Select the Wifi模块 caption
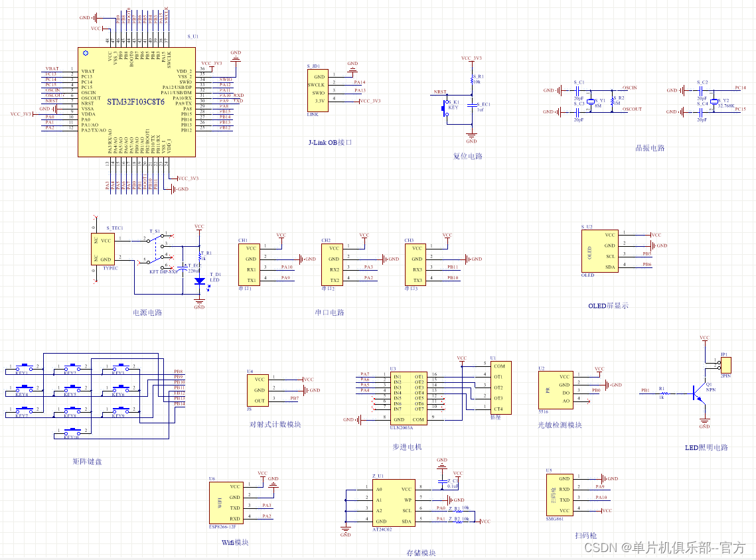This screenshot has width=756, height=560. coord(235,542)
